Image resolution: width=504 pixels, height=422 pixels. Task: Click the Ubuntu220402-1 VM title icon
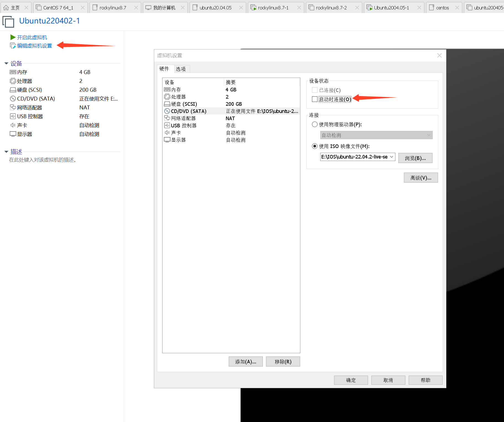point(8,22)
